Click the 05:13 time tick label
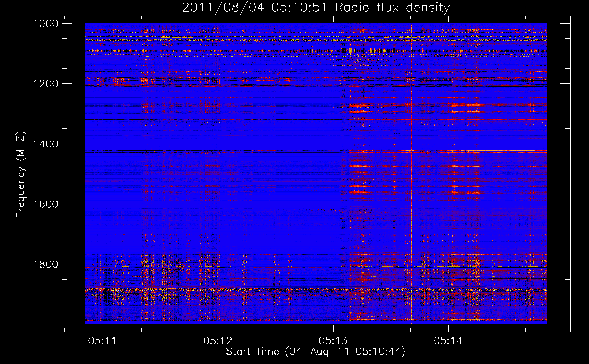The image size is (589, 364). pyautogui.click(x=333, y=341)
